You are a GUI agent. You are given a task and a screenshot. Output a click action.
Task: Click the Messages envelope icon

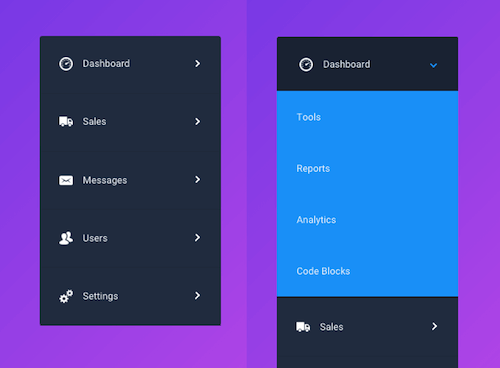pos(66,180)
